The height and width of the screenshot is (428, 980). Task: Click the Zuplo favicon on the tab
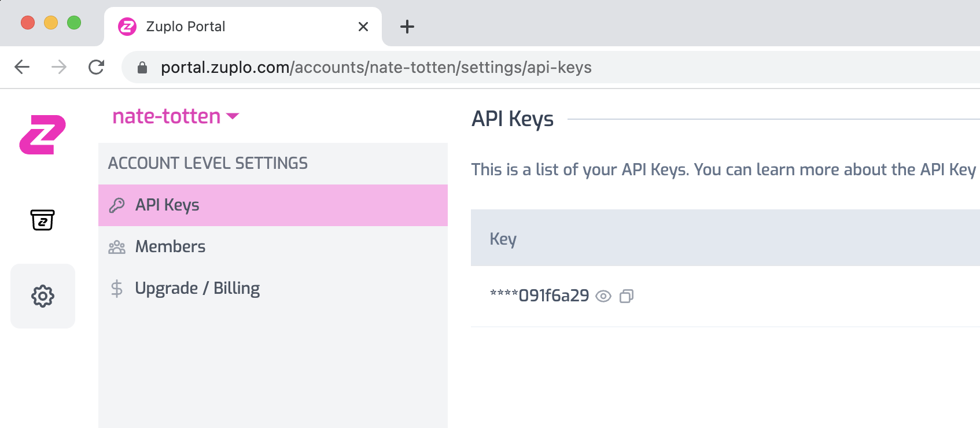(x=127, y=27)
